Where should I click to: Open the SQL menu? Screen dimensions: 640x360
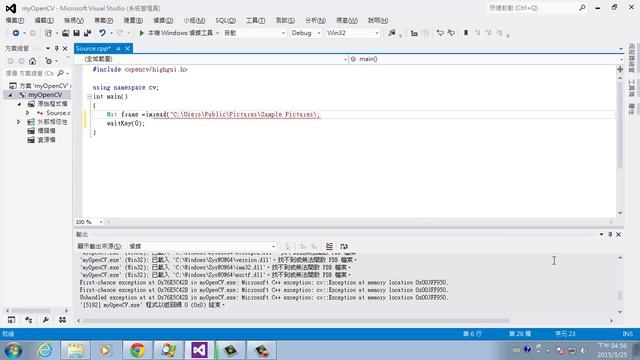pos(225,20)
